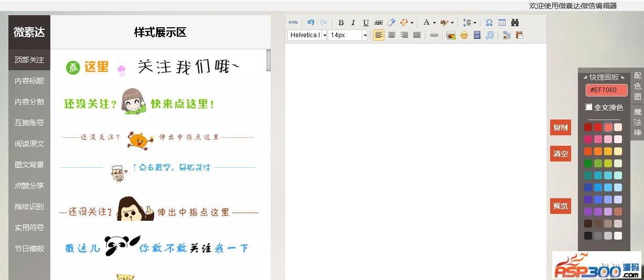Image resolution: width=644 pixels, height=280 pixels.
Task: Click the 预览 preview button
Action: 561,206
